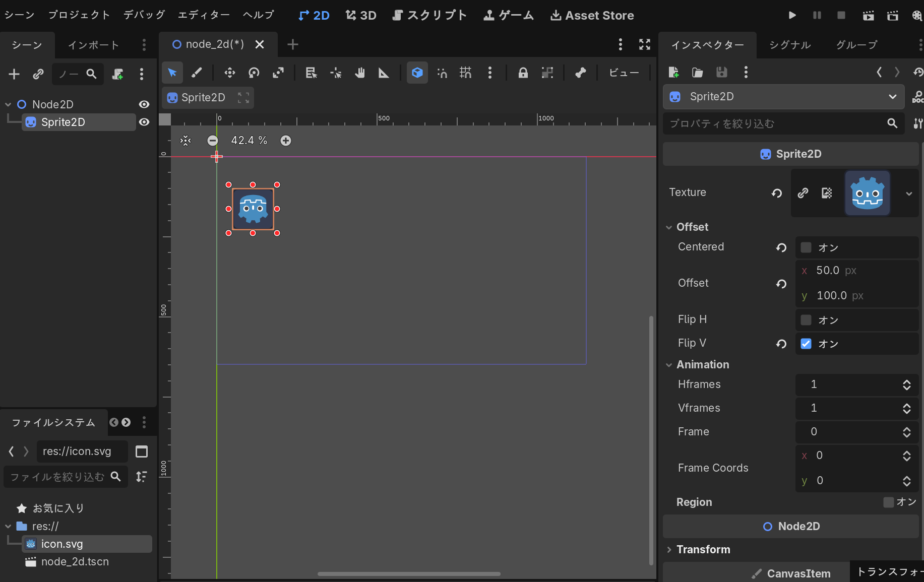The width and height of the screenshot is (924, 582).
Task: Select the Select Mode arrow tool
Action: [x=172, y=73]
